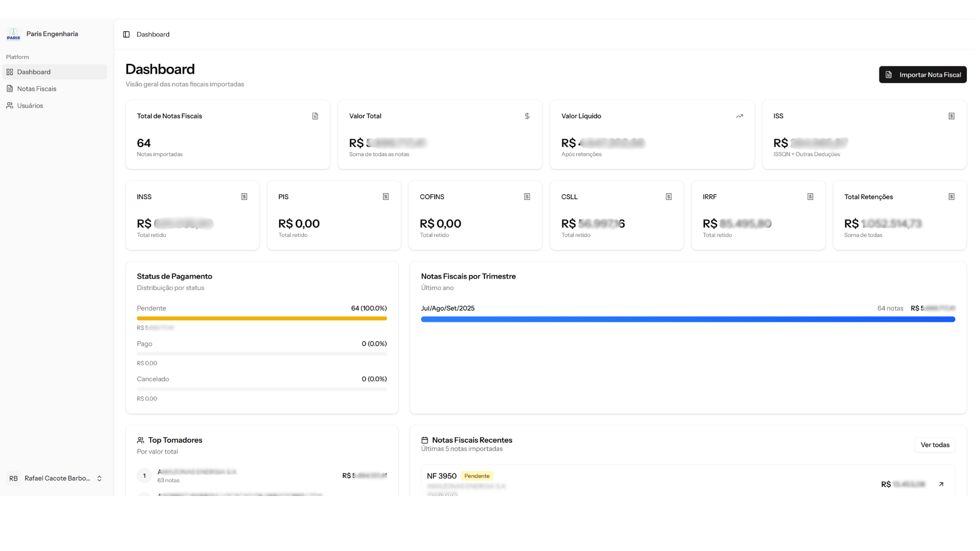Viewport: 980px width, 551px height.
Task: Toggle the sidebar panel icon
Action: click(126, 34)
